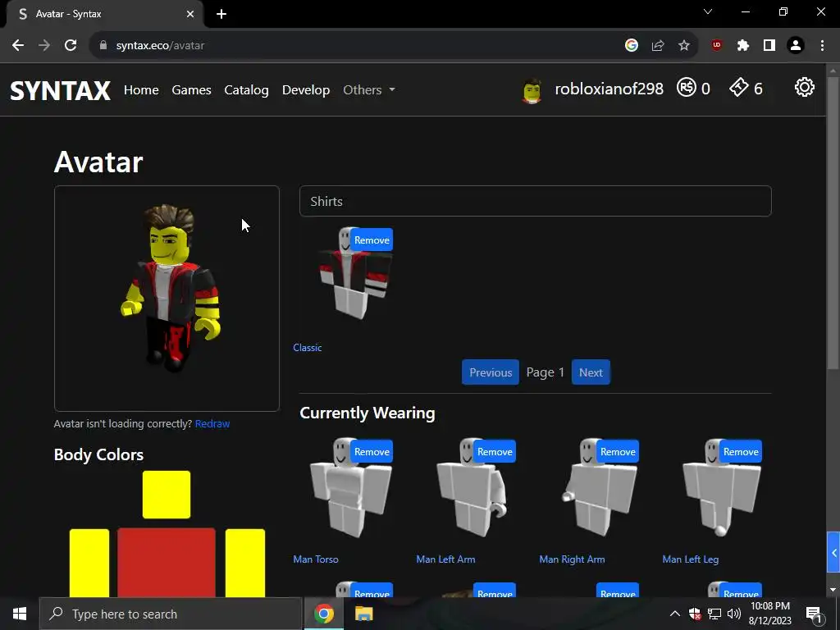Viewport: 840px width, 630px height.
Task: Open the Chrome three-dot menu
Action: (x=822, y=46)
